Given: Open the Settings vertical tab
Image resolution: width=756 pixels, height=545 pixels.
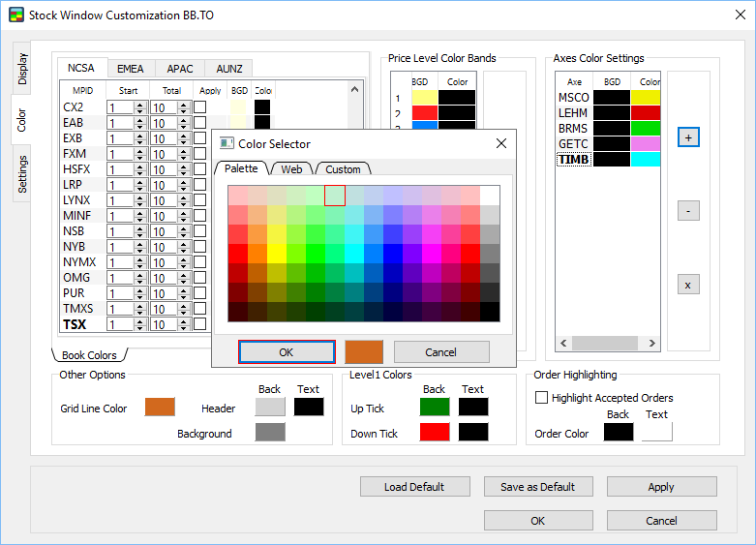Looking at the screenshot, I should [x=22, y=172].
